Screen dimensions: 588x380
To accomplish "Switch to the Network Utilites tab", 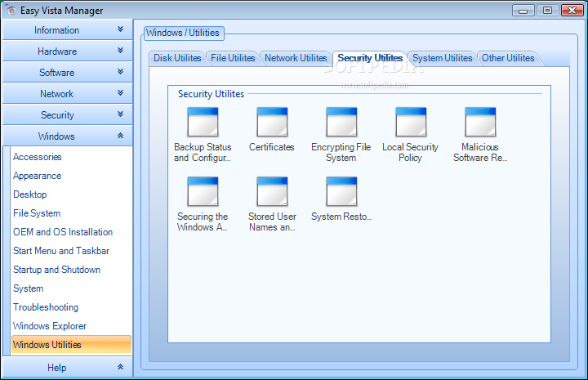I will tap(296, 58).
